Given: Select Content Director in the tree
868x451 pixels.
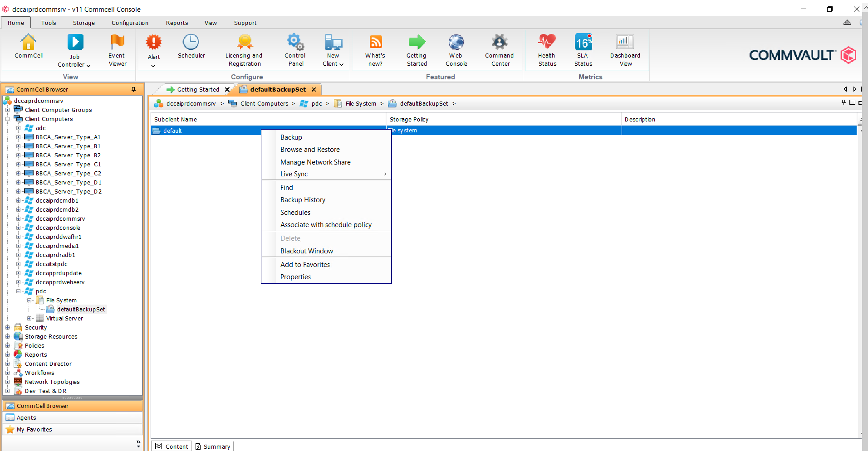Looking at the screenshot, I should point(48,364).
